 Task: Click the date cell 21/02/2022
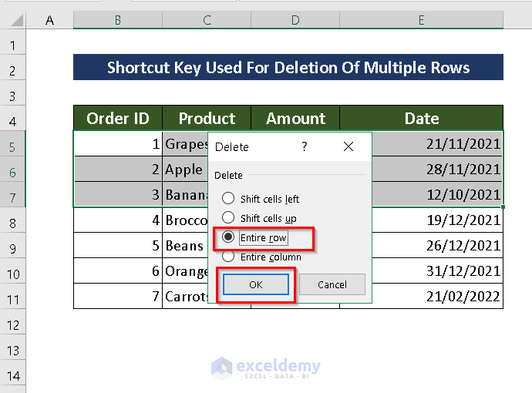(x=437, y=296)
